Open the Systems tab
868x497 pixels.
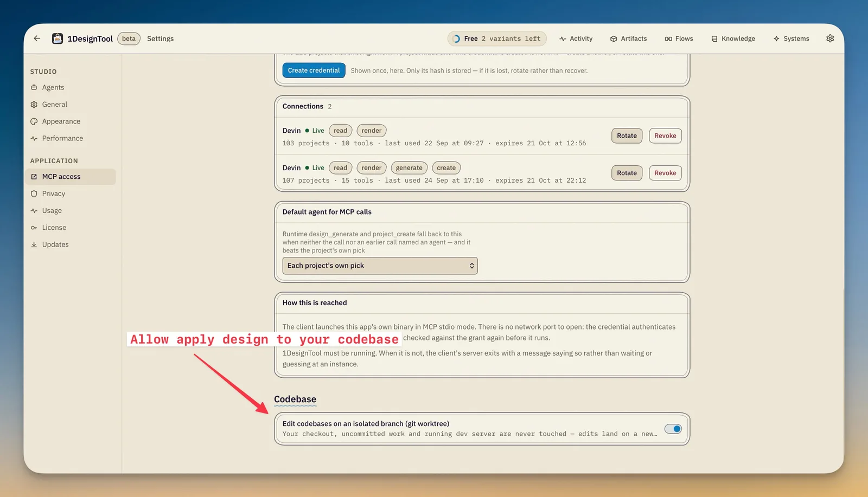792,39
